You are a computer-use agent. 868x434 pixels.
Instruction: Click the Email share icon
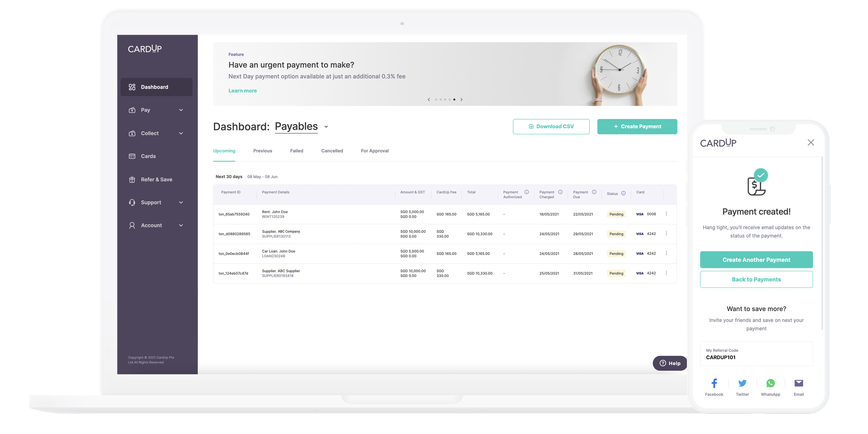point(799,383)
